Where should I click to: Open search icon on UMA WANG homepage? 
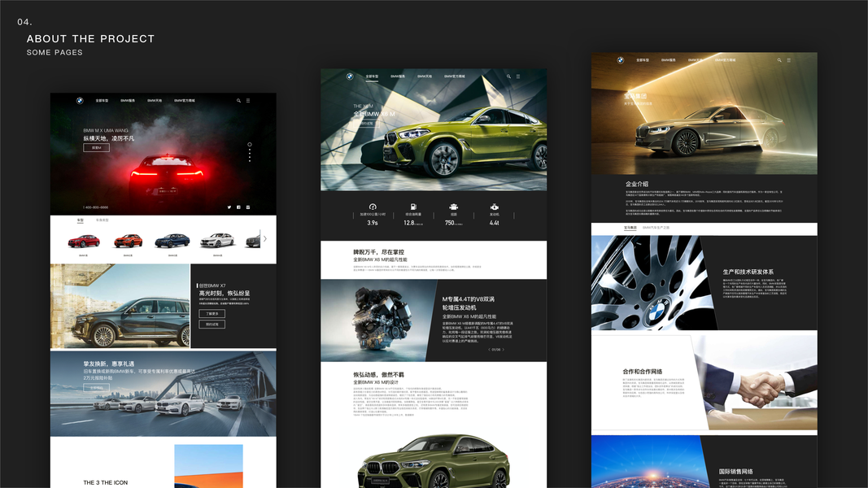[238, 101]
